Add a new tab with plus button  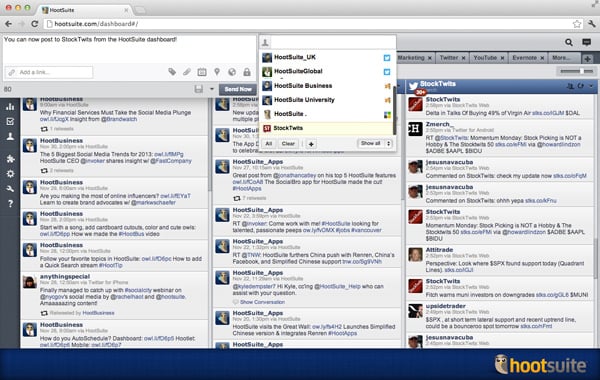(588, 59)
